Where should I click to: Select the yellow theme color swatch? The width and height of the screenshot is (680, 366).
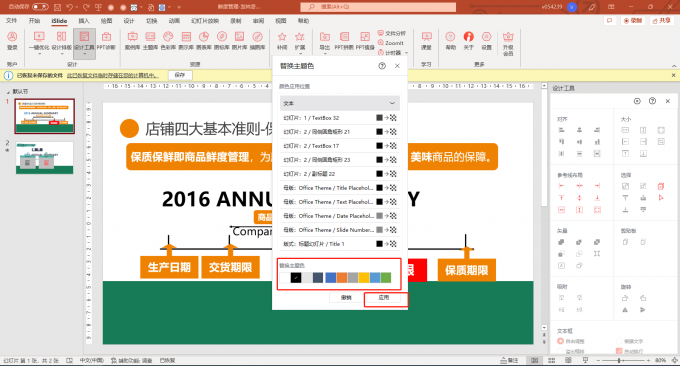coord(364,278)
